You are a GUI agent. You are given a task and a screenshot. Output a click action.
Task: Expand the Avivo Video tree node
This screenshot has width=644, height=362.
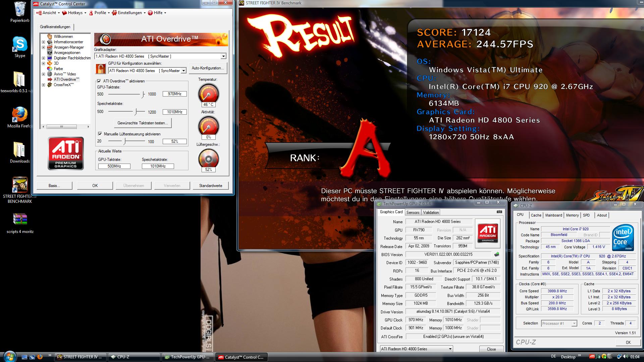click(x=43, y=74)
